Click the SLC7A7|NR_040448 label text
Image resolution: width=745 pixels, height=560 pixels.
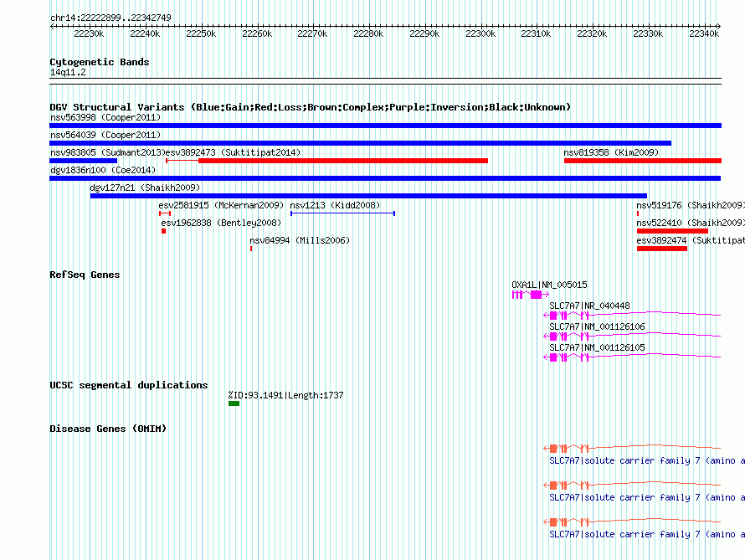click(589, 306)
